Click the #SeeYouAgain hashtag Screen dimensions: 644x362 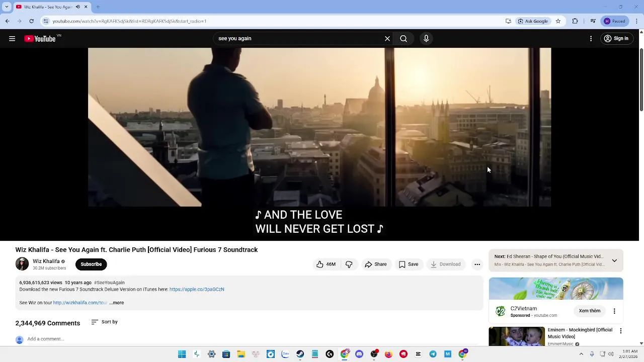pos(109,283)
